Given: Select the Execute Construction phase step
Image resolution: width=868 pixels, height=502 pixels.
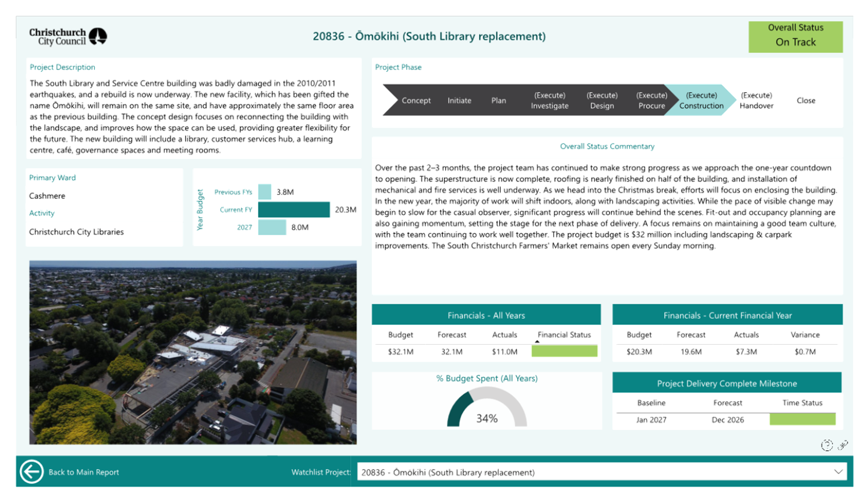Looking at the screenshot, I should [701, 100].
